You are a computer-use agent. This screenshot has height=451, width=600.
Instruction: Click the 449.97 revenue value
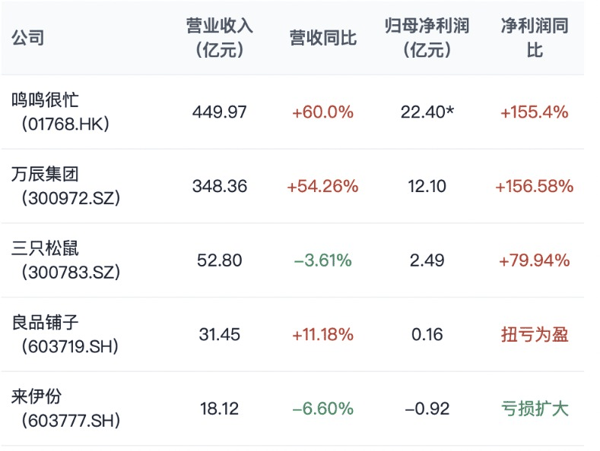pos(219,112)
